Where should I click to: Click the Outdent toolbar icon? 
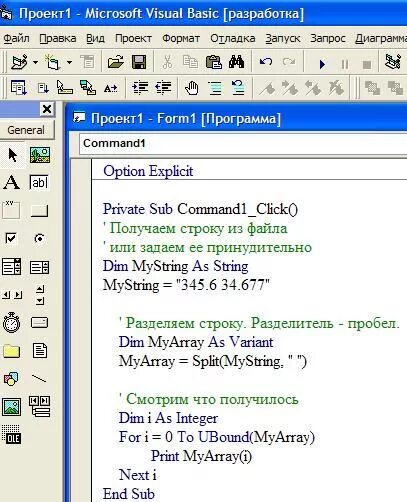(x=163, y=88)
